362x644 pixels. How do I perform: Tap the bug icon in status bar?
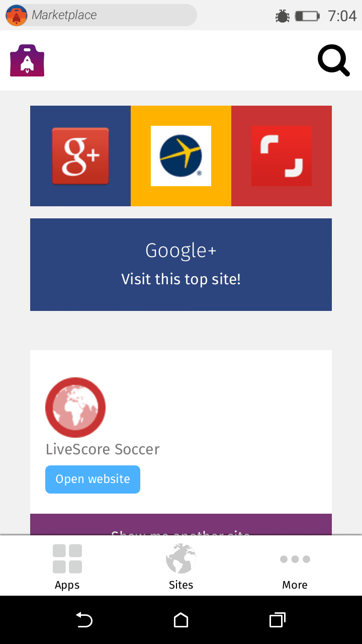pos(283,16)
